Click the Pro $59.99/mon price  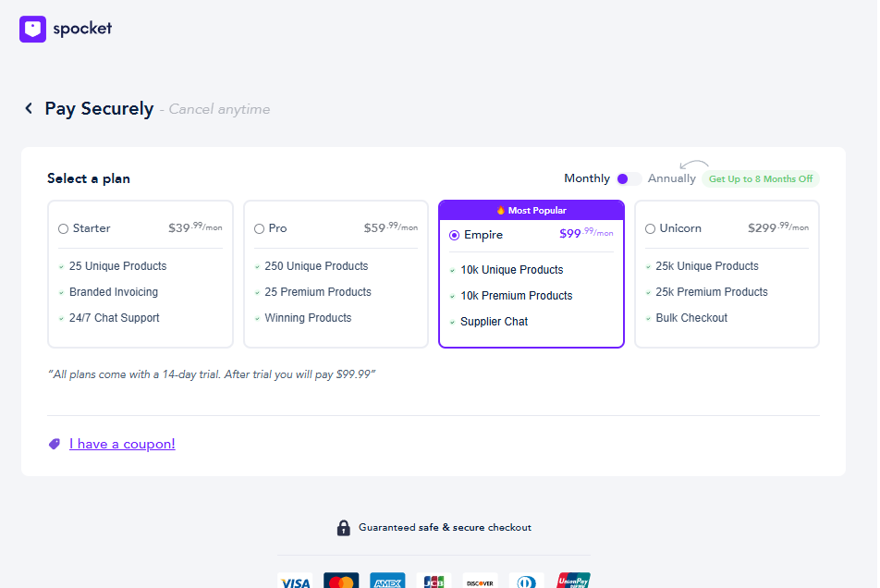tap(391, 227)
